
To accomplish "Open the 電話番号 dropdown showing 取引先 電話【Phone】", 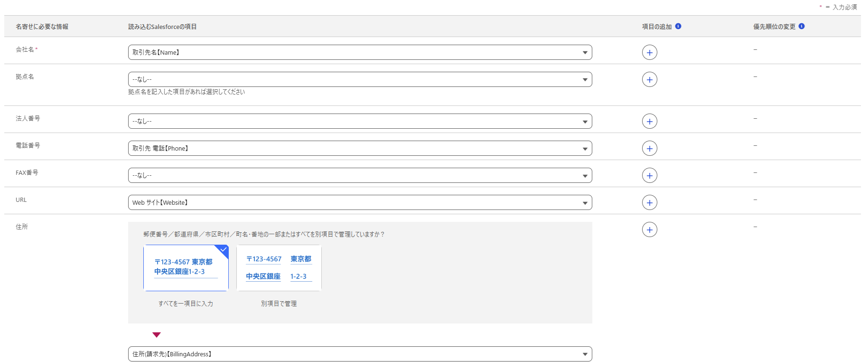I will click(x=360, y=148).
